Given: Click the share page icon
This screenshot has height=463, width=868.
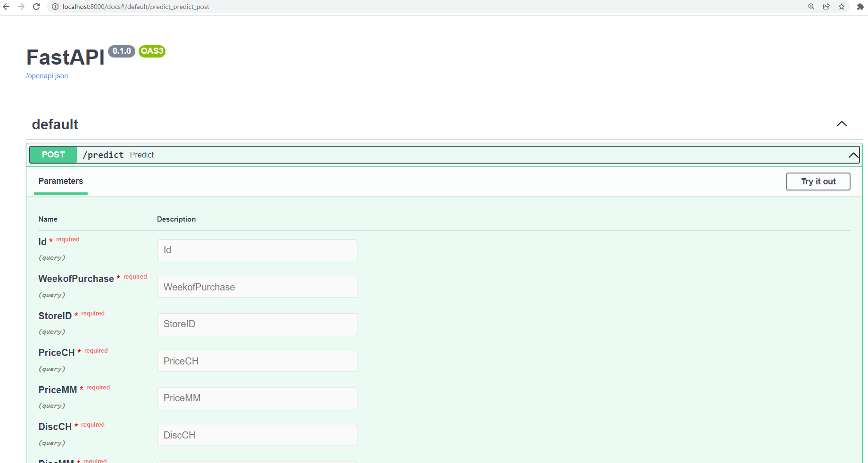Looking at the screenshot, I should 826,7.
